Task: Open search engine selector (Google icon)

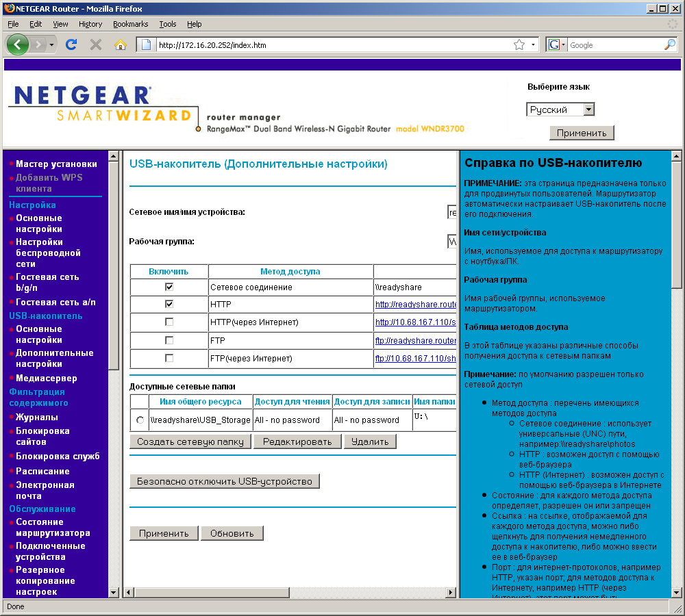Action: coord(556,44)
